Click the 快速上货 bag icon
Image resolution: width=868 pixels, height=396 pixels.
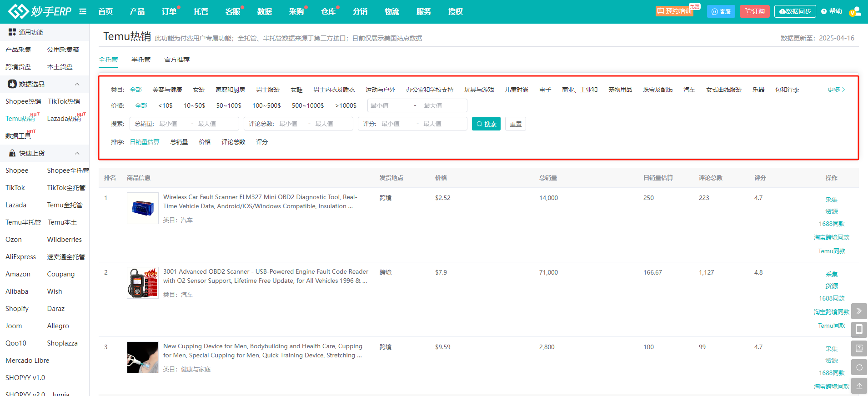(12, 153)
